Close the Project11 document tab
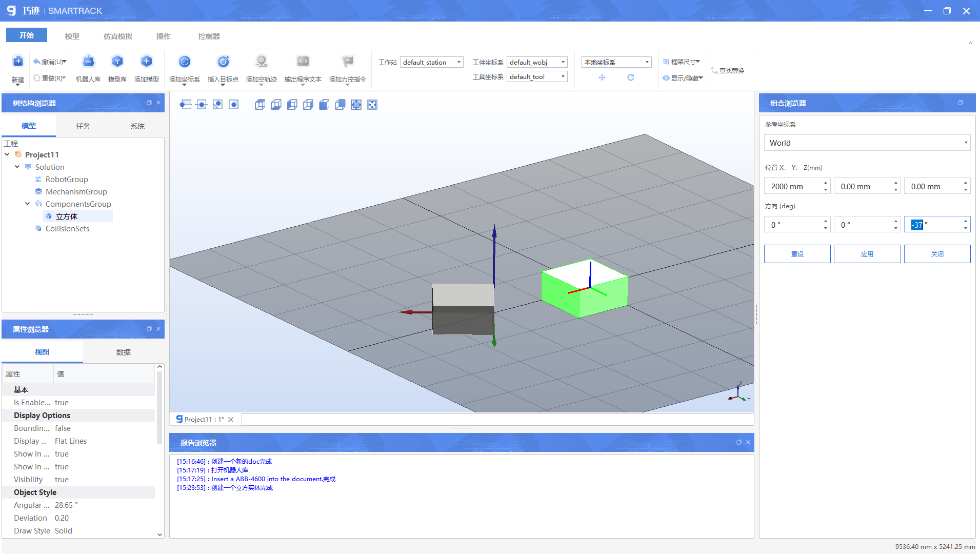The width and height of the screenshot is (980, 554). click(x=231, y=420)
